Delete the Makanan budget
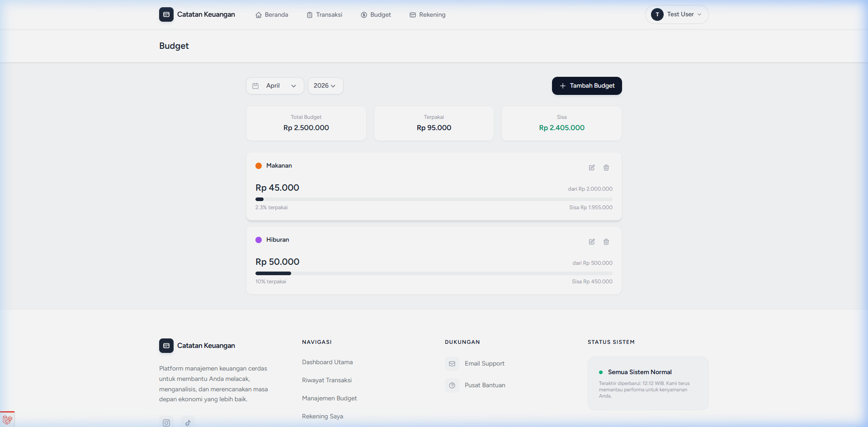The image size is (868, 427). point(606,168)
